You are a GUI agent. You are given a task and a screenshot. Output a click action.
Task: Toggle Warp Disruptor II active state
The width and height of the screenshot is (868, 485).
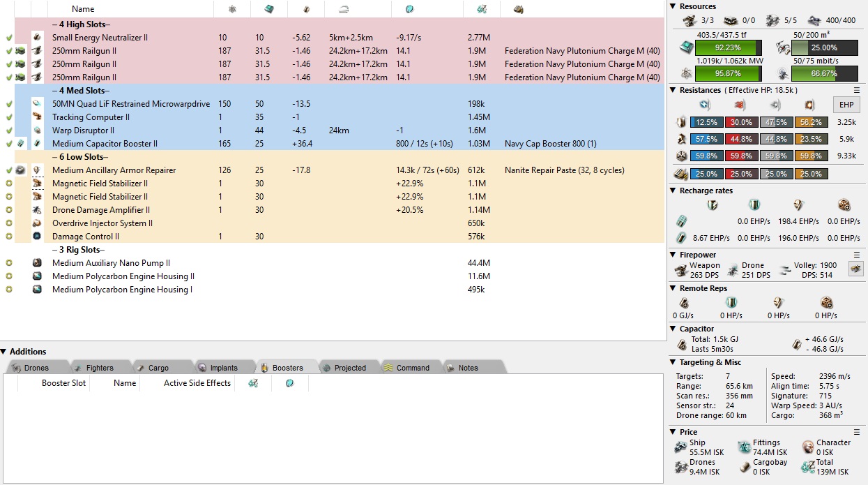8,130
